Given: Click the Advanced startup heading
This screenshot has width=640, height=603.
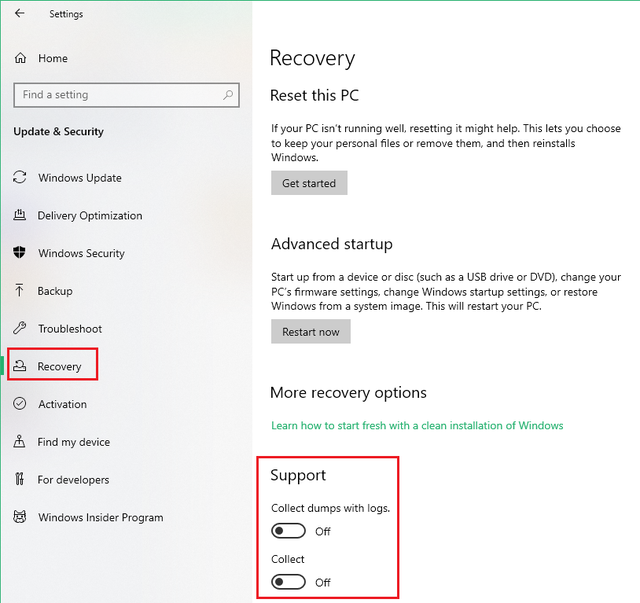Looking at the screenshot, I should (x=331, y=244).
